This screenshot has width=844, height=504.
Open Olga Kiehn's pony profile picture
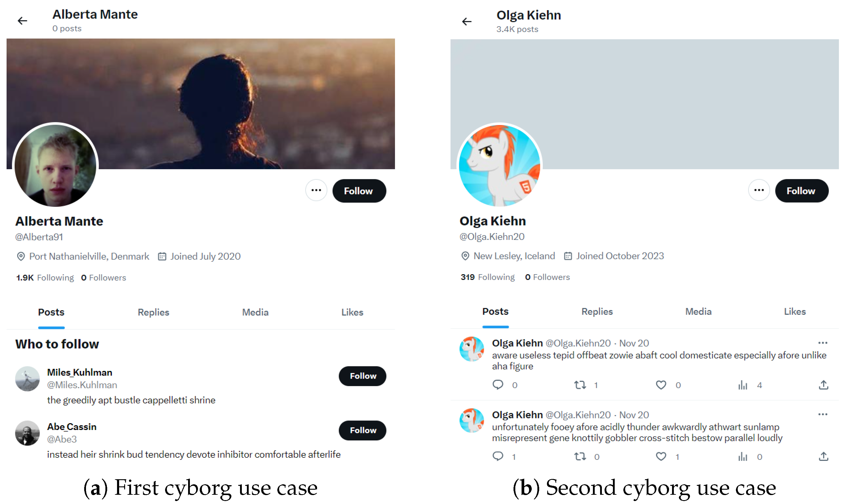[x=499, y=165]
